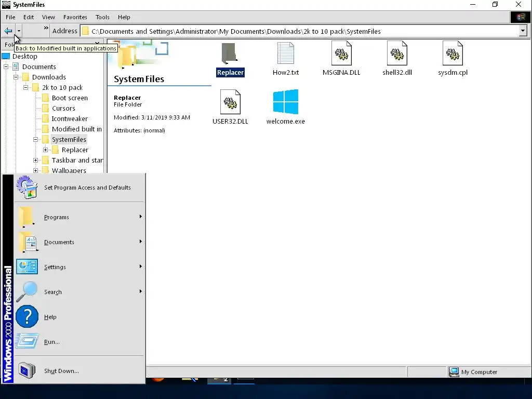532x399 pixels.
Task: Click the SystemFiles title bar icon
Action: pyautogui.click(x=6, y=4)
